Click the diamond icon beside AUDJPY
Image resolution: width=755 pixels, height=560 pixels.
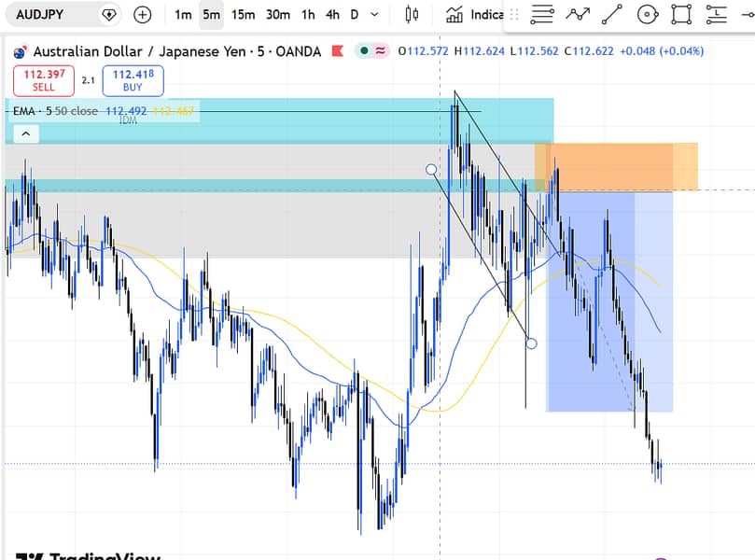tap(109, 15)
